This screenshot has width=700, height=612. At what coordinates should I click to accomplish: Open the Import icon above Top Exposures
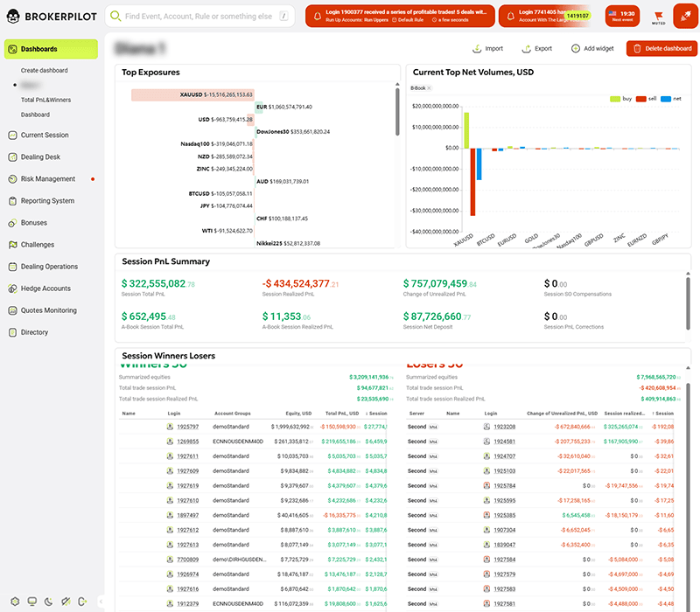[479, 49]
